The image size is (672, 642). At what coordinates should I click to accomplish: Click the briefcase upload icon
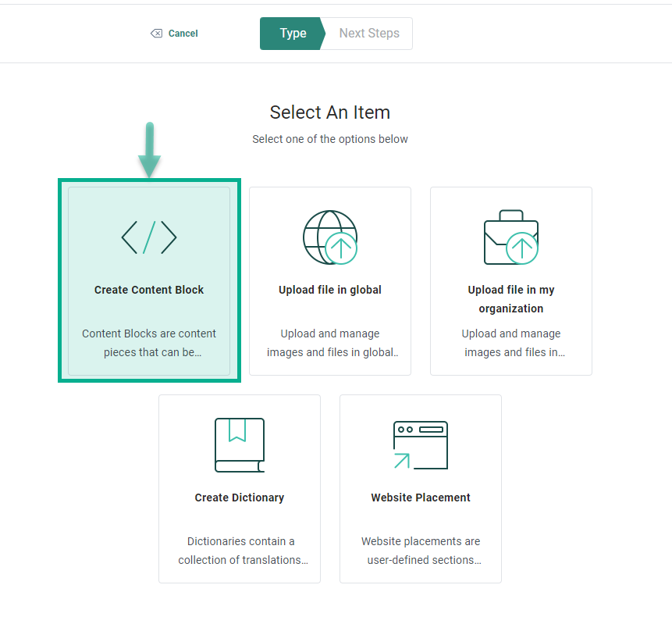point(510,237)
